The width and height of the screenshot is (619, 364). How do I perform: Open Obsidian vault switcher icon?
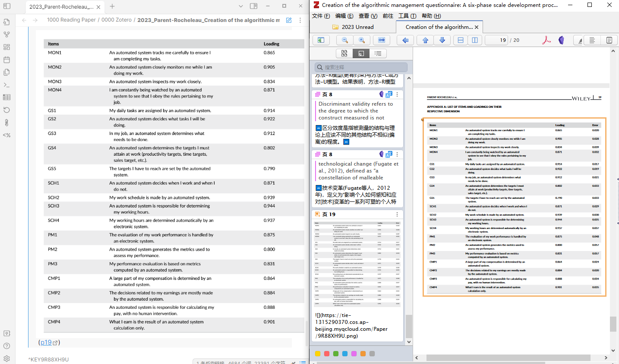[6, 333]
